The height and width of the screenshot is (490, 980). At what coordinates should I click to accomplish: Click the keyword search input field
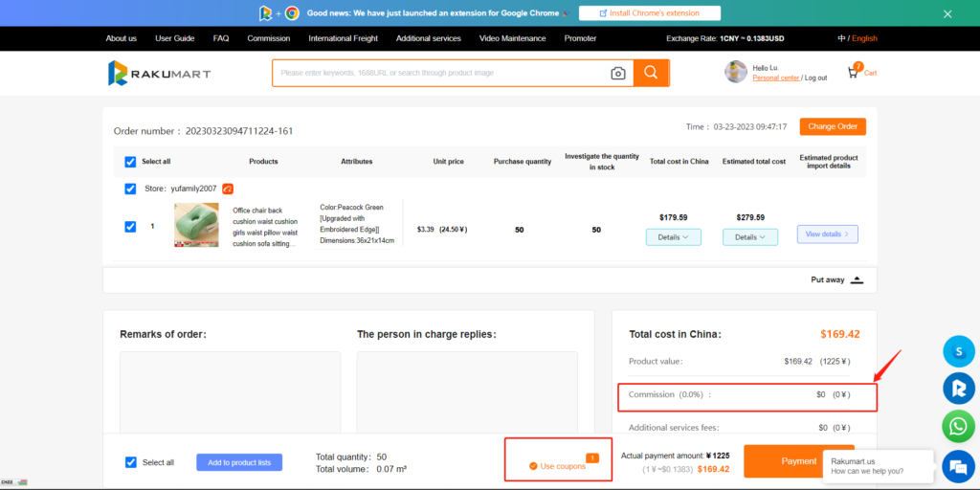440,73
